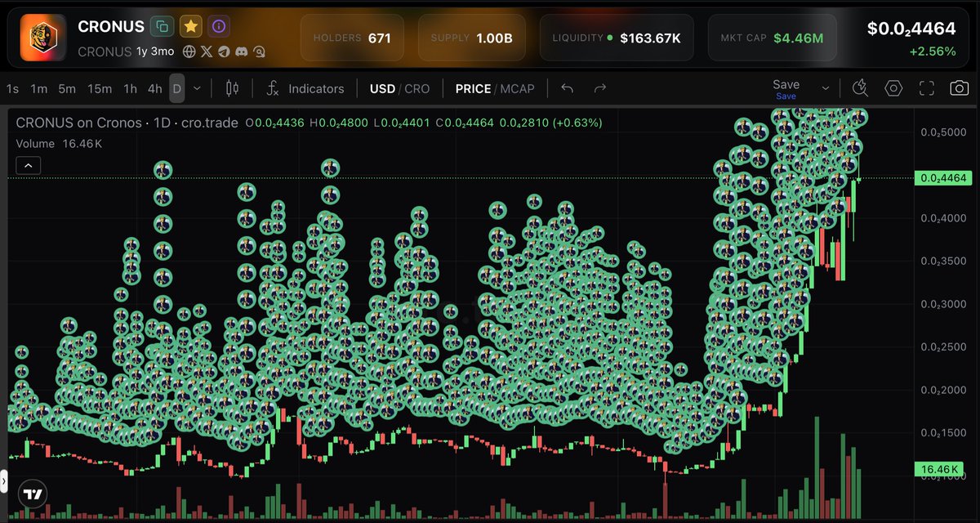Image resolution: width=980 pixels, height=523 pixels.
Task: Open chart settings hexagon icon
Action: click(x=893, y=88)
